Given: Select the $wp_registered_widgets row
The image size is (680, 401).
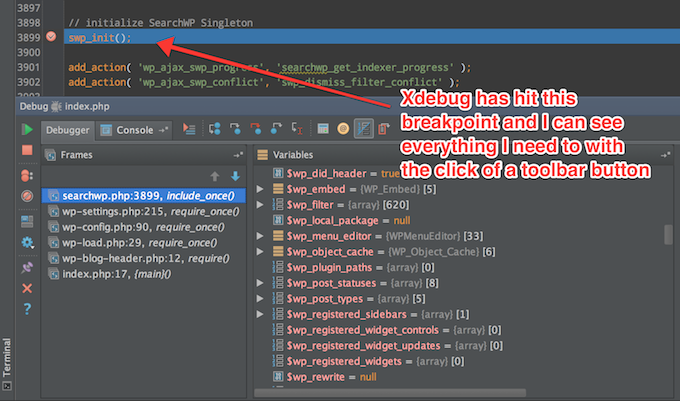Looking at the screenshot, I should click(x=460, y=361).
